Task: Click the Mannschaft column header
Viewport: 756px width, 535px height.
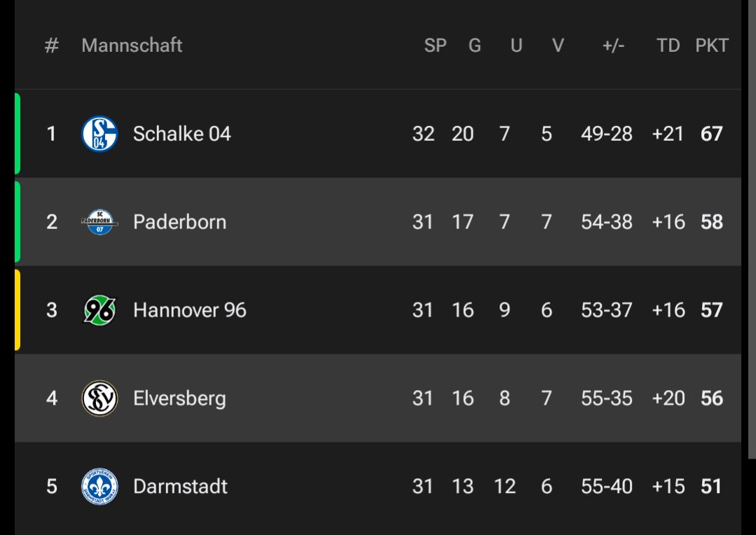Action: [x=132, y=46]
